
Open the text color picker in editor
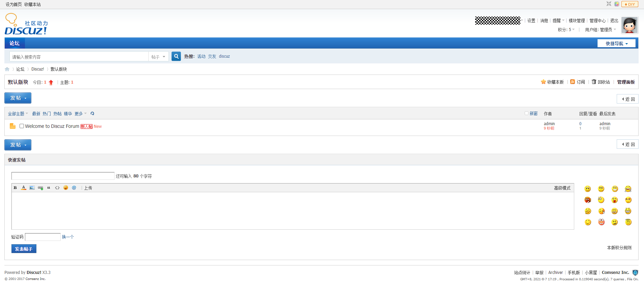24,188
